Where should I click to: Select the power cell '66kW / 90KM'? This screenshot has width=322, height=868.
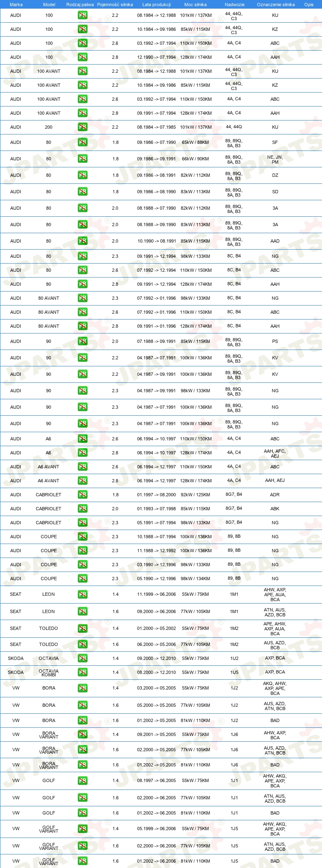(196, 159)
